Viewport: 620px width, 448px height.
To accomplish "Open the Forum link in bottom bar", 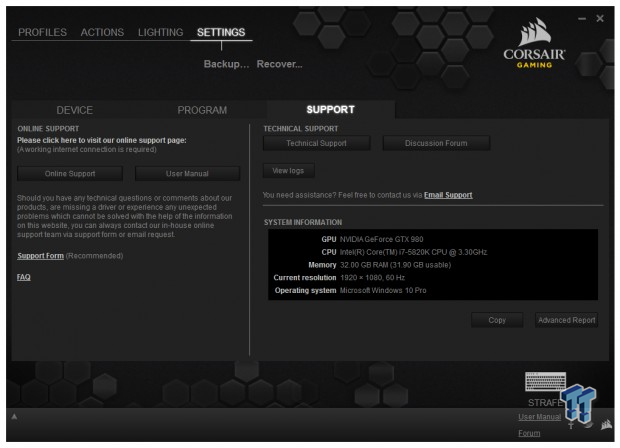I will [x=529, y=433].
